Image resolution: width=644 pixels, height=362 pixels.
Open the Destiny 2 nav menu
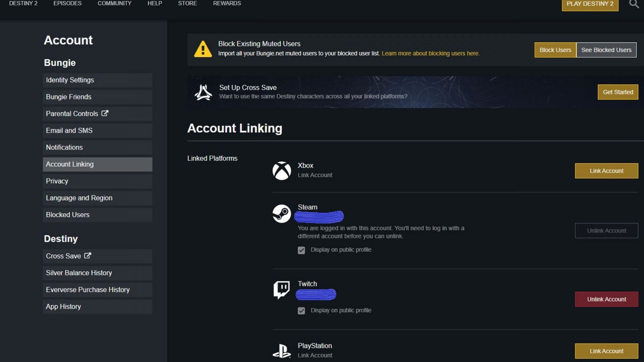point(23,3)
